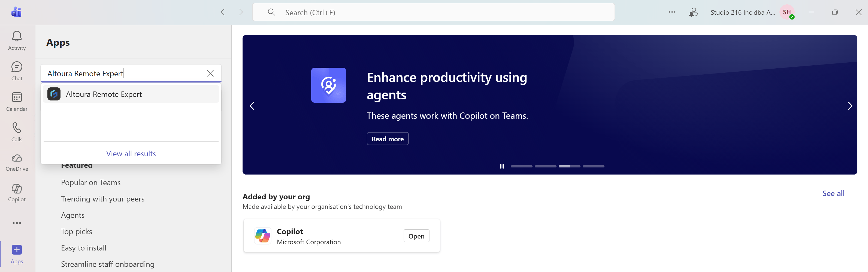
Task: Click the Copilot app logo in the card
Action: coord(262,235)
